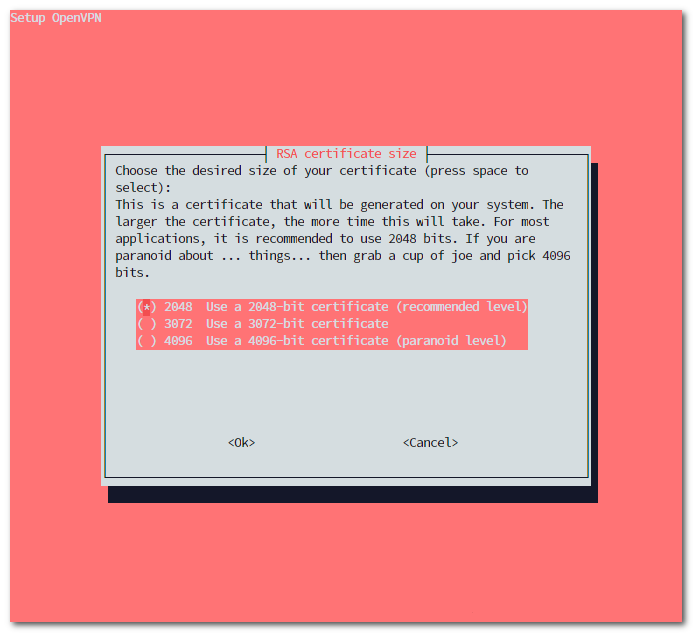The height and width of the screenshot is (633, 693).
Task: Click the 'RSA certificate size' dialog title
Action: [x=346, y=154]
